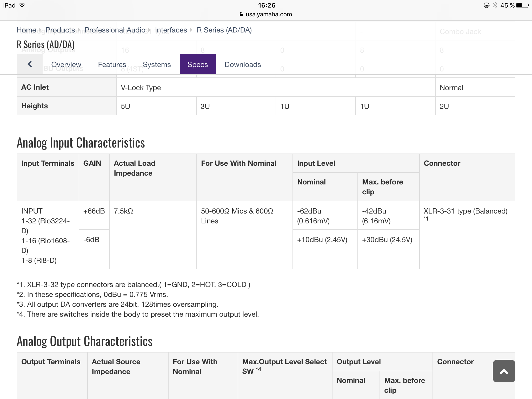Open the Products breadcrumb link
This screenshot has height=399, width=532.
tap(60, 30)
